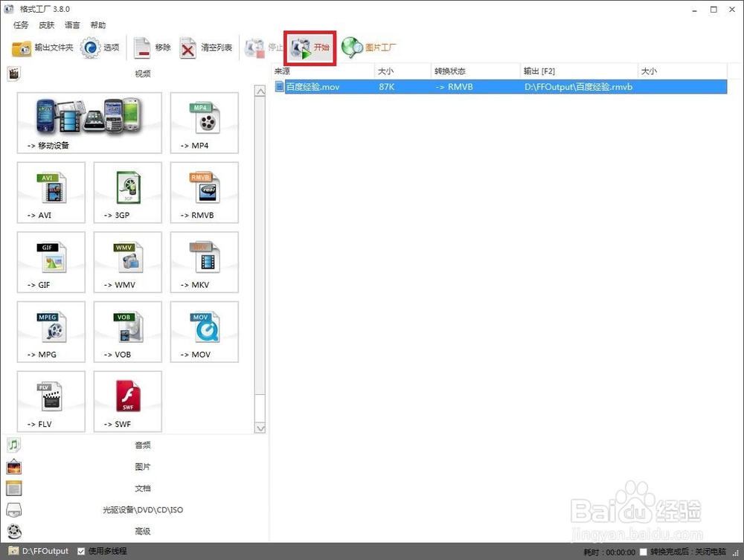Select the 百度经验.mov task row
This screenshot has width=744, height=560.
point(501,87)
